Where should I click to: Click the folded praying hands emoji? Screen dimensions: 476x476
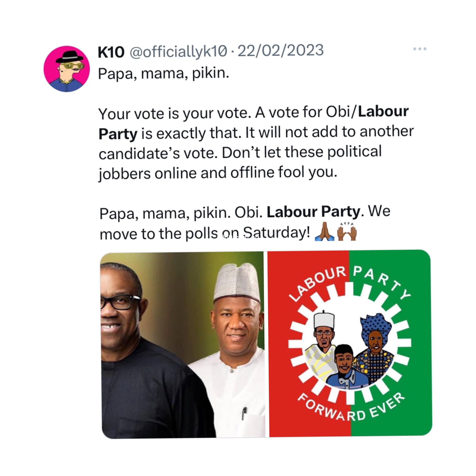324,232
